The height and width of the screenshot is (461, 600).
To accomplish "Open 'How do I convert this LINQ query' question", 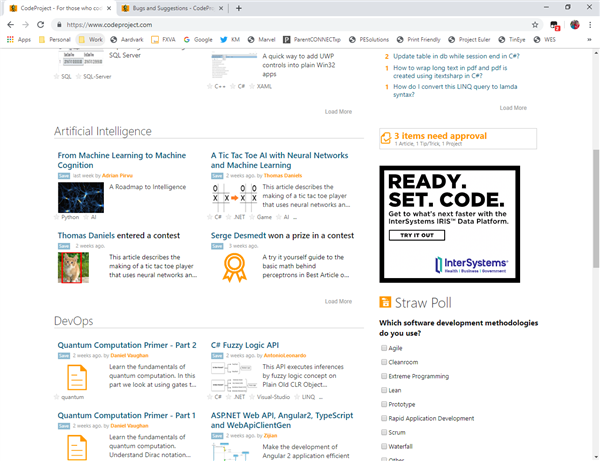I will (x=455, y=91).
